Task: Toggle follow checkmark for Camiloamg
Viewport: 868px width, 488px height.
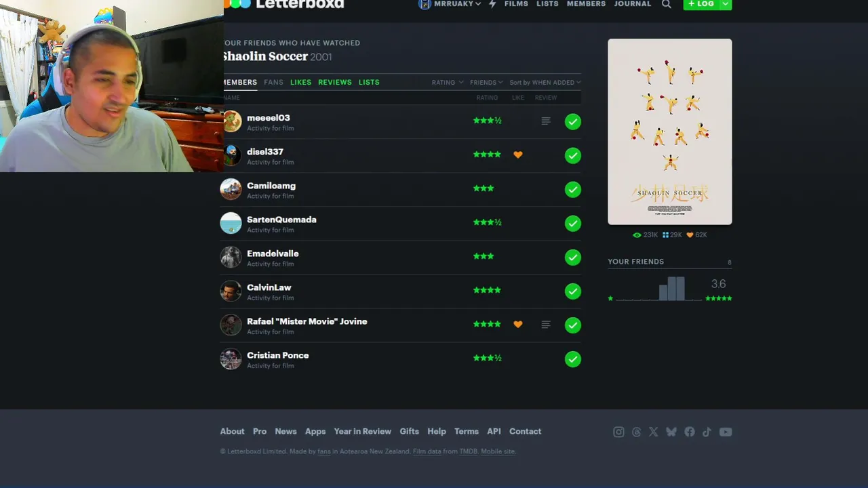Action: click(573, 189)
